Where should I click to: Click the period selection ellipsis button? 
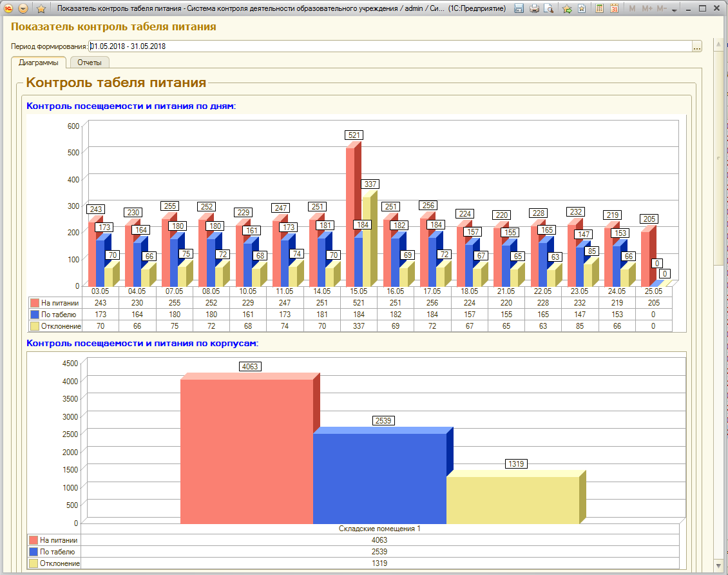[x=697, y=46]
